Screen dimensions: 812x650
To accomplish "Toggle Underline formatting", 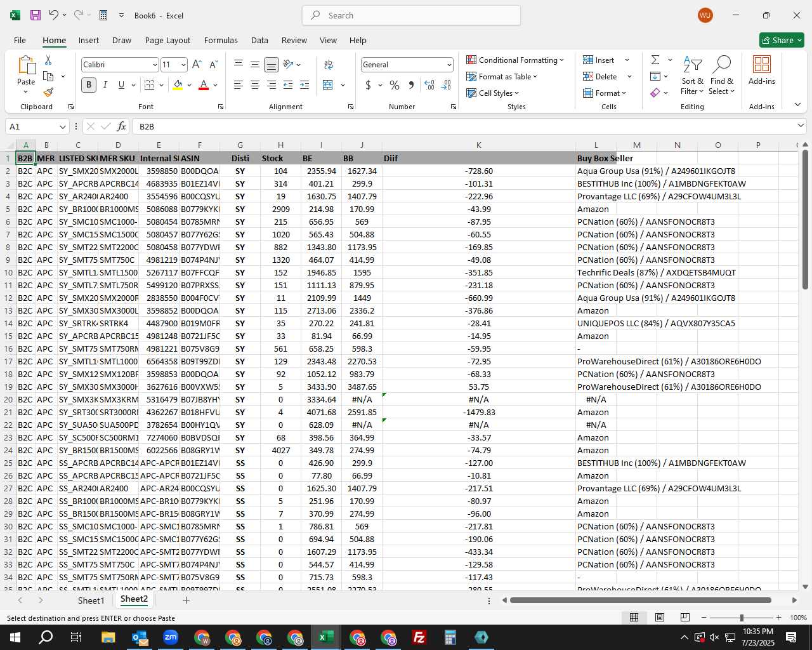I will (x=121, y=85).
